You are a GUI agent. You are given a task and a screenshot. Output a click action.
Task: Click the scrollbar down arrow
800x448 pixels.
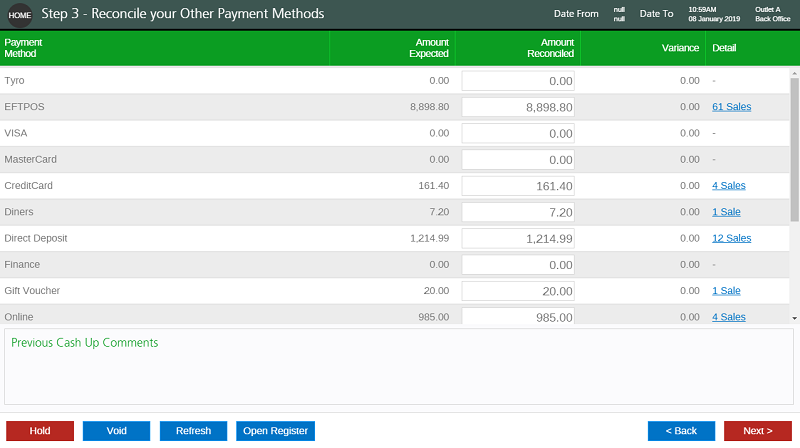click(794, 318)
